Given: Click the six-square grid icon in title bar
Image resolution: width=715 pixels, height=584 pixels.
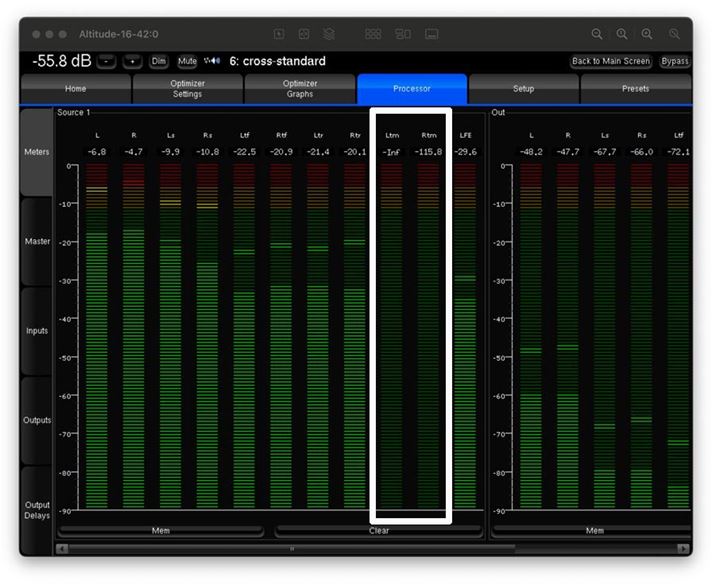Looking at the screenshot, I should 373,34.
